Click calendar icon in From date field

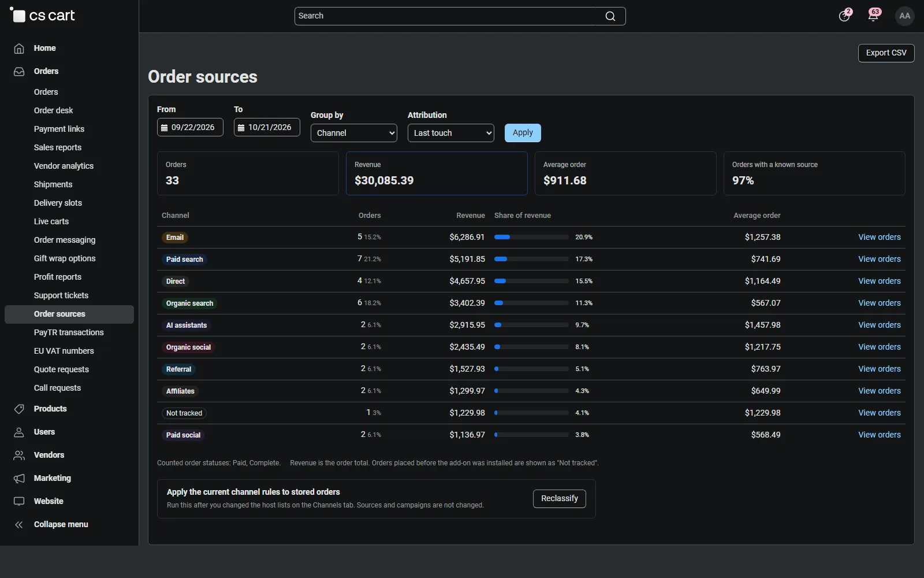(164, 128)
